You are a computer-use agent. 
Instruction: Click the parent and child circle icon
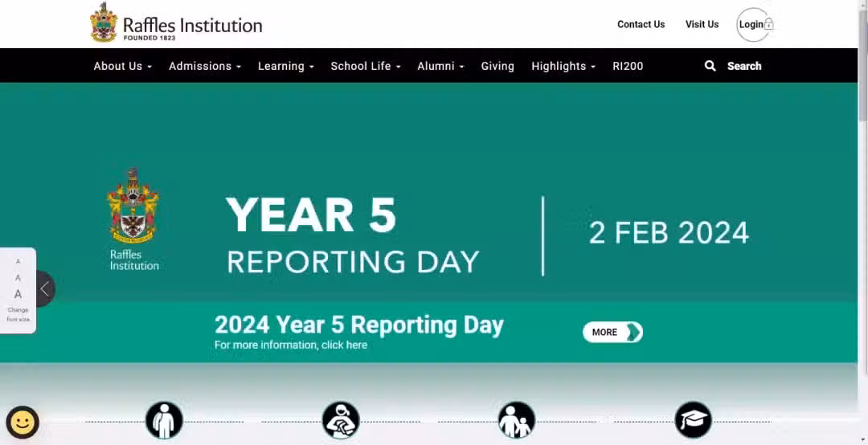517,420
